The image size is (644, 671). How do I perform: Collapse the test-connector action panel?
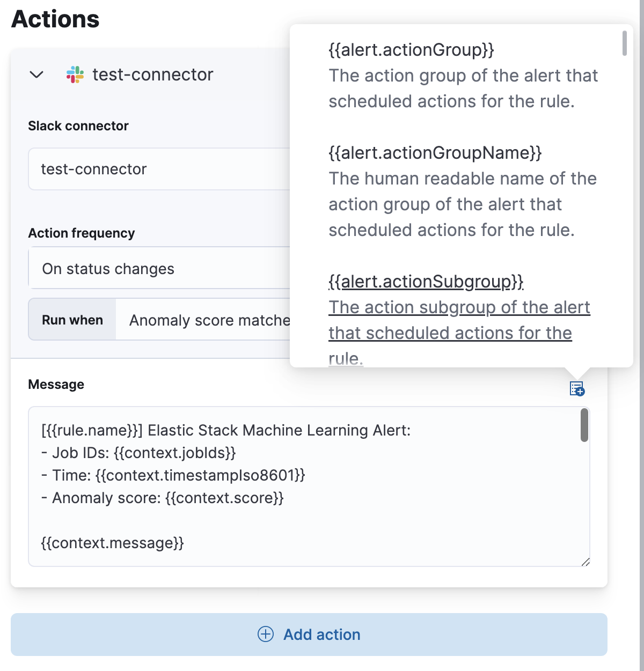pos(36,75)
